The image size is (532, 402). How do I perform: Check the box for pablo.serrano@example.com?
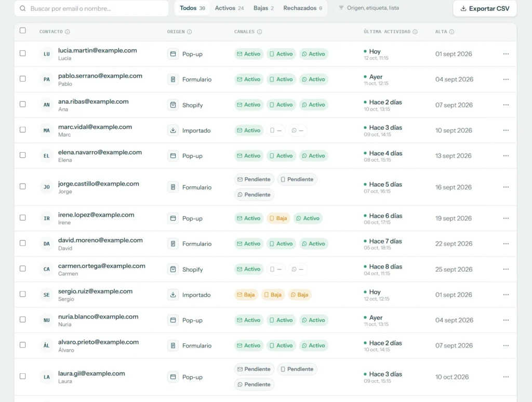23,79
